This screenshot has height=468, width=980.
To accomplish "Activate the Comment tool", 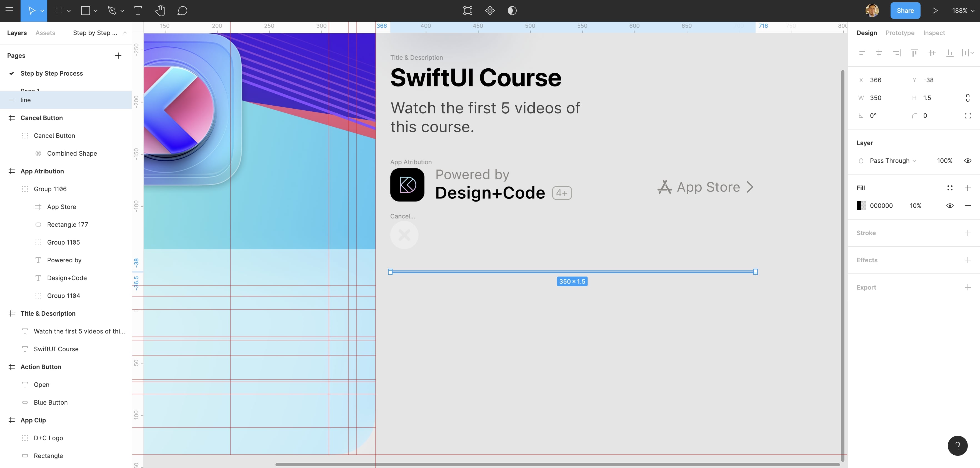I will [182, 11].
